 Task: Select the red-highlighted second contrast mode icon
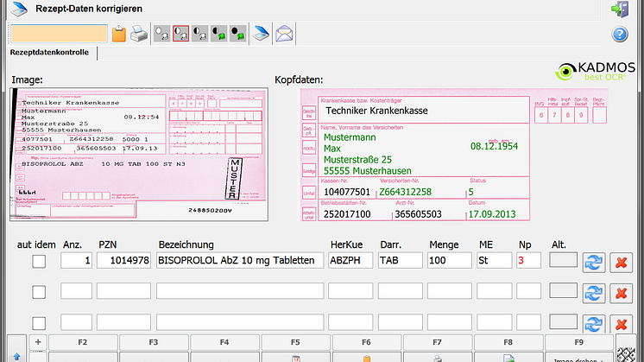click(x=180, y=34)
